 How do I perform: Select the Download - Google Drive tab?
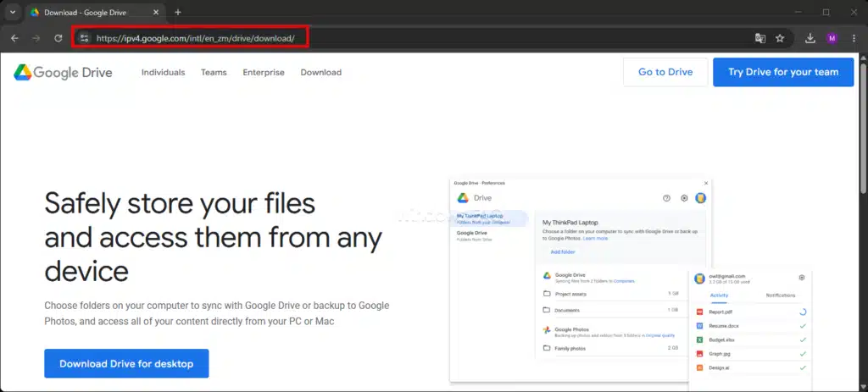(96, 13)
